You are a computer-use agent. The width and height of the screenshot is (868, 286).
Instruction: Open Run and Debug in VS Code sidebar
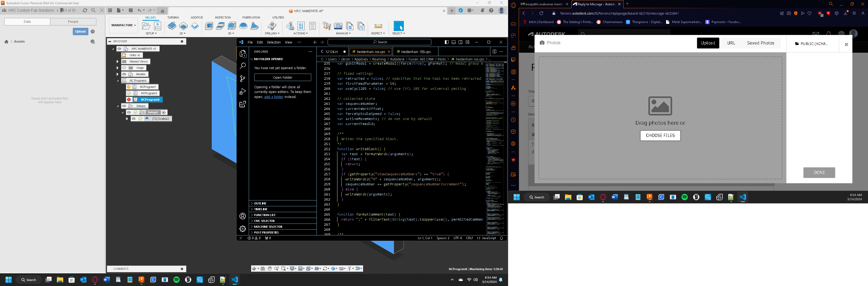243,91
